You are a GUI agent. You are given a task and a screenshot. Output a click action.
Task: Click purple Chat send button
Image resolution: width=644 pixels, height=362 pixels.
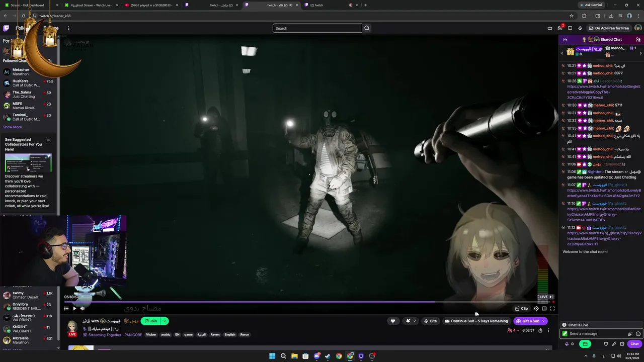(634, 344)
